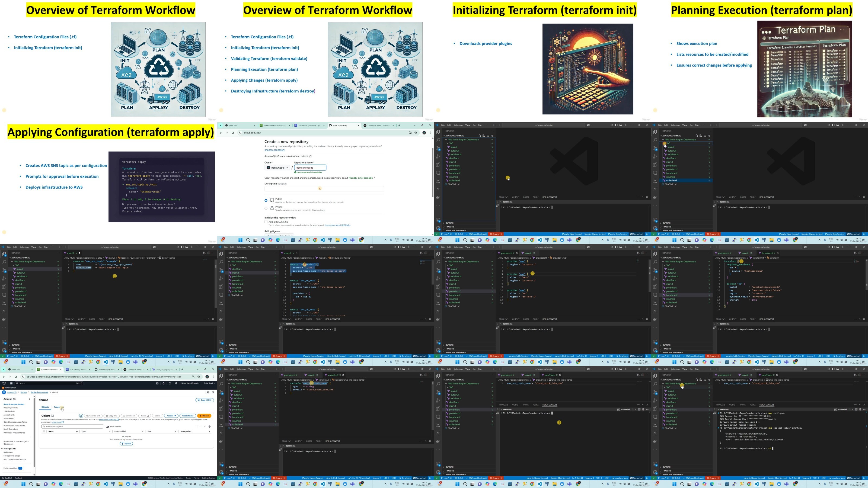The width and height of the screenshot is (868, 488).
Task: Open the United States (Oregon) region selector
Action: coord(190,383)
